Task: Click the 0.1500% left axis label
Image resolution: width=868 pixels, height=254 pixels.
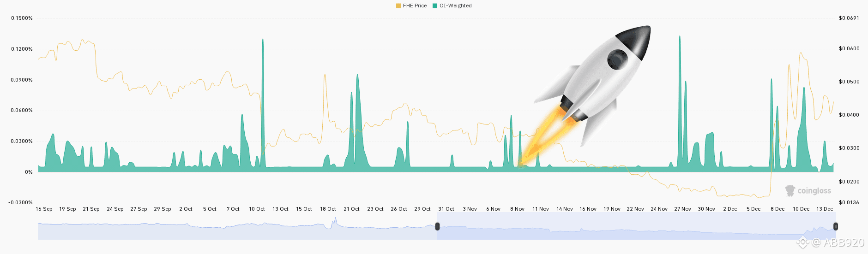Action: [22, 18]
